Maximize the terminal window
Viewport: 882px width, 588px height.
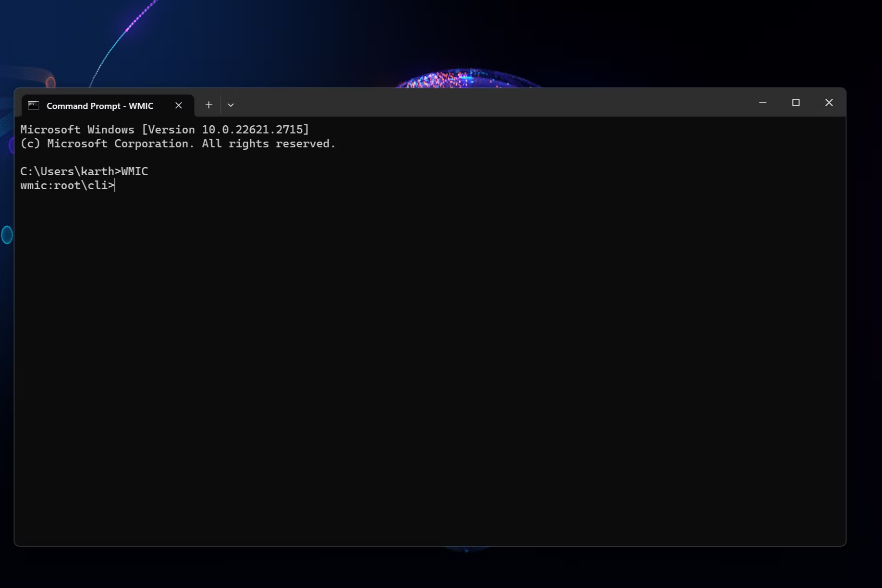click(x=796, y=103)
